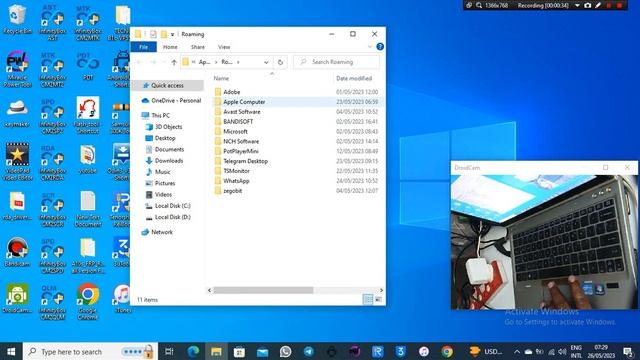This screenshot has width=640, height=360.
Task: Open Chrome from taskbar
Action: pos(447,351)
